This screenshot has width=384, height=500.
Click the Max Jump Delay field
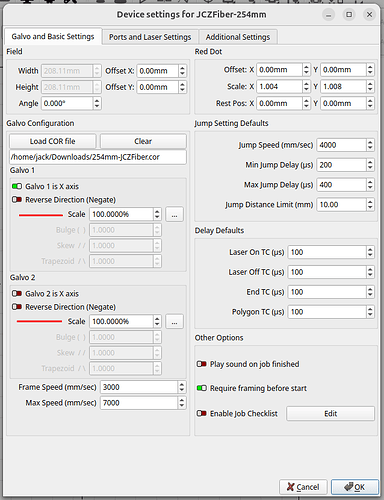point(341,185)
